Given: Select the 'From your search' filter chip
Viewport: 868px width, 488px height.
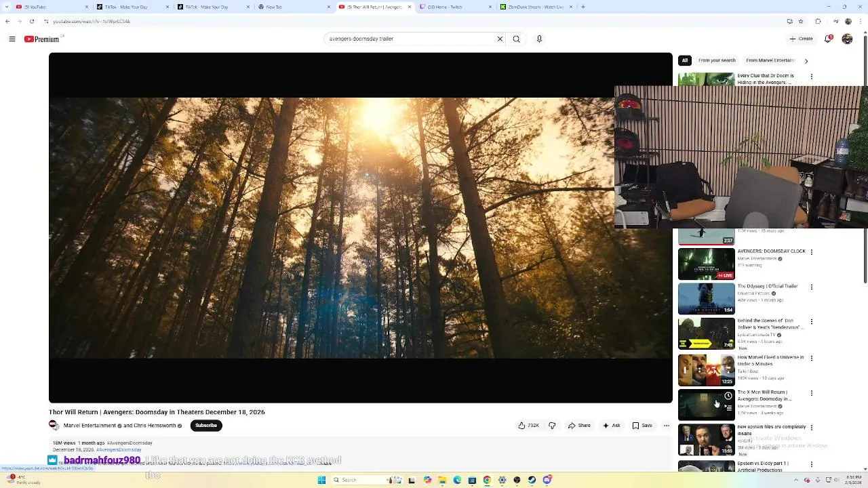Looking at the screenshot, I should point(717,60).
